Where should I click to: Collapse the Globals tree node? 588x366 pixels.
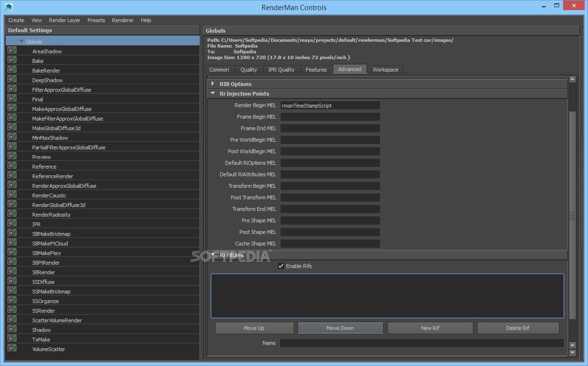click(x=21, y=41)
